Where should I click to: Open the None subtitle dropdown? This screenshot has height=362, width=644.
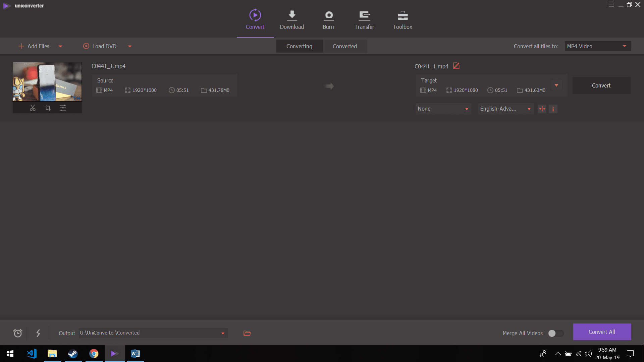pyautogui.click(x=443, y=109)
